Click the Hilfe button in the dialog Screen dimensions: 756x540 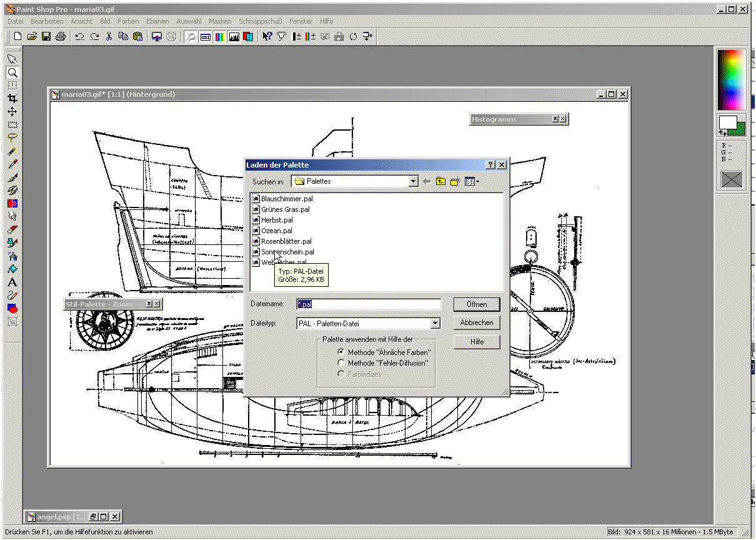click(x=477, y=341)
